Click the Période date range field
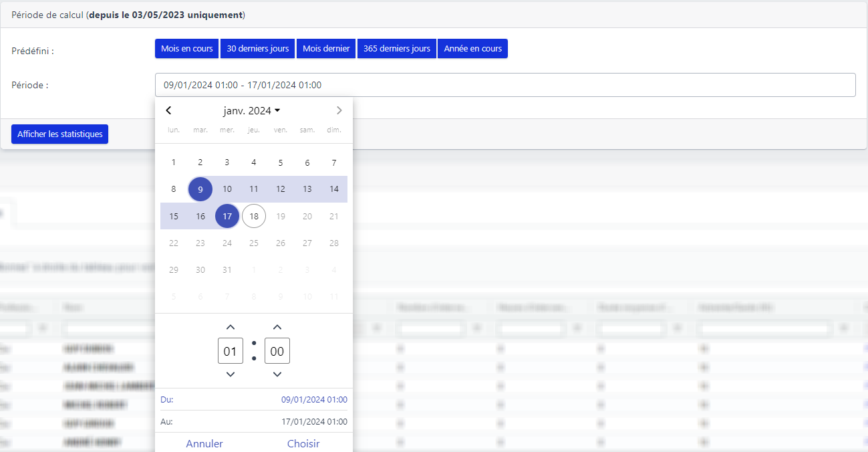The image size is (868, 452). click(504, 85)
